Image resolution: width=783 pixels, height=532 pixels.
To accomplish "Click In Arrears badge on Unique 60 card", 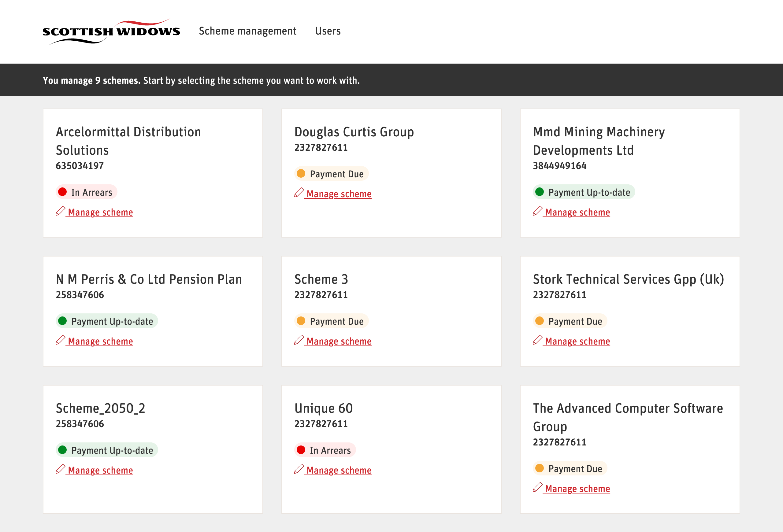I will [x=325, y=450].
